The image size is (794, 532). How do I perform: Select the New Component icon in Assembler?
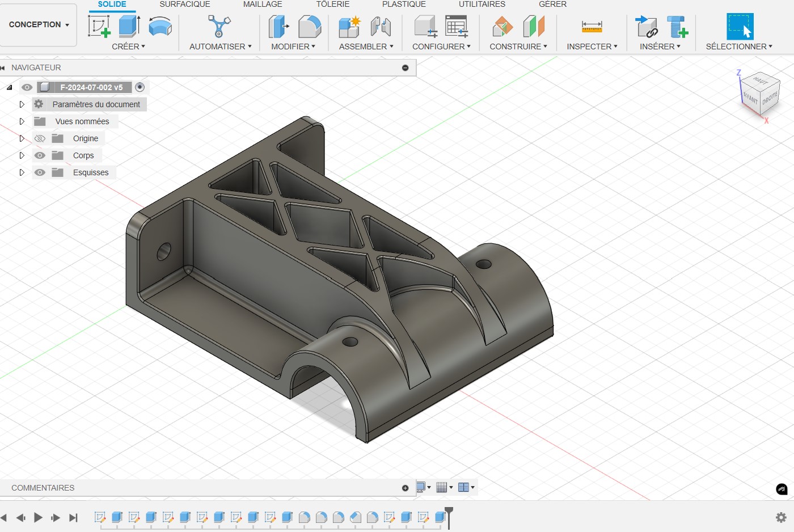tap(349, 26)
